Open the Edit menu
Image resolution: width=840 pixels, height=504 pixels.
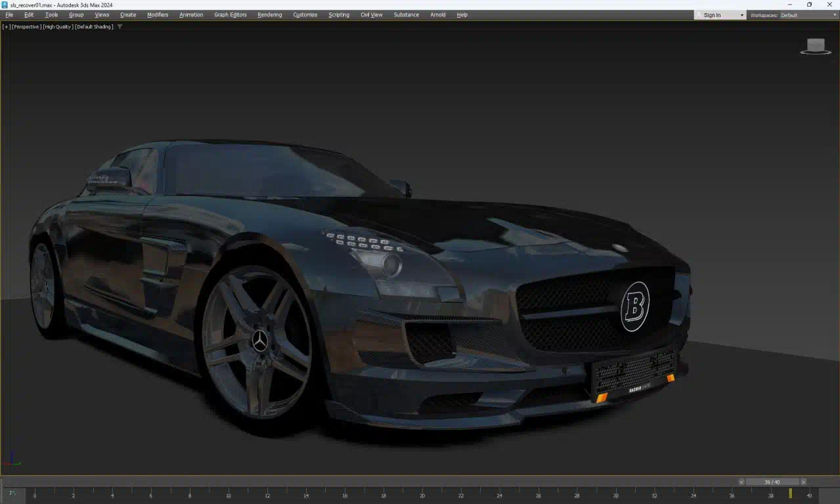click(29, 14)
